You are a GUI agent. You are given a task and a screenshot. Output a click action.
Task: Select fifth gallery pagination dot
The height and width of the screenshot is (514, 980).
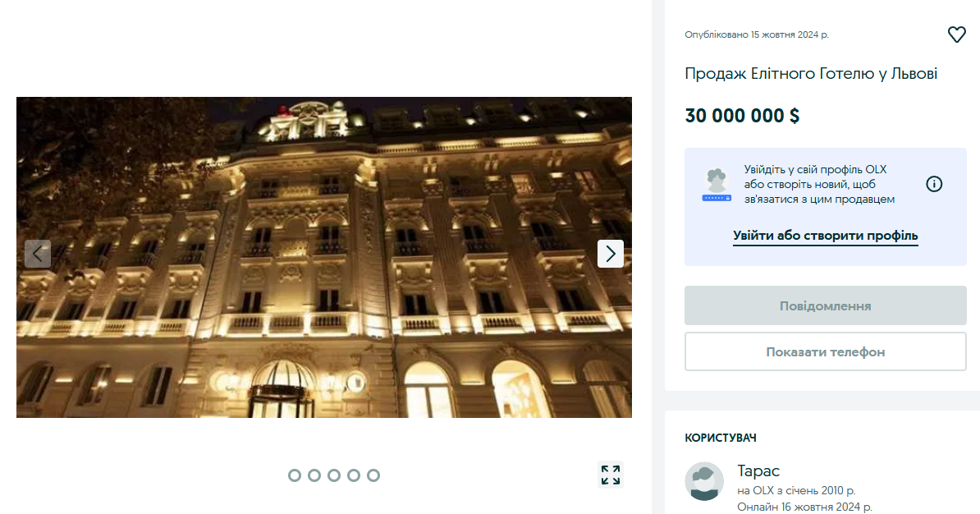[x=373, y=475]
